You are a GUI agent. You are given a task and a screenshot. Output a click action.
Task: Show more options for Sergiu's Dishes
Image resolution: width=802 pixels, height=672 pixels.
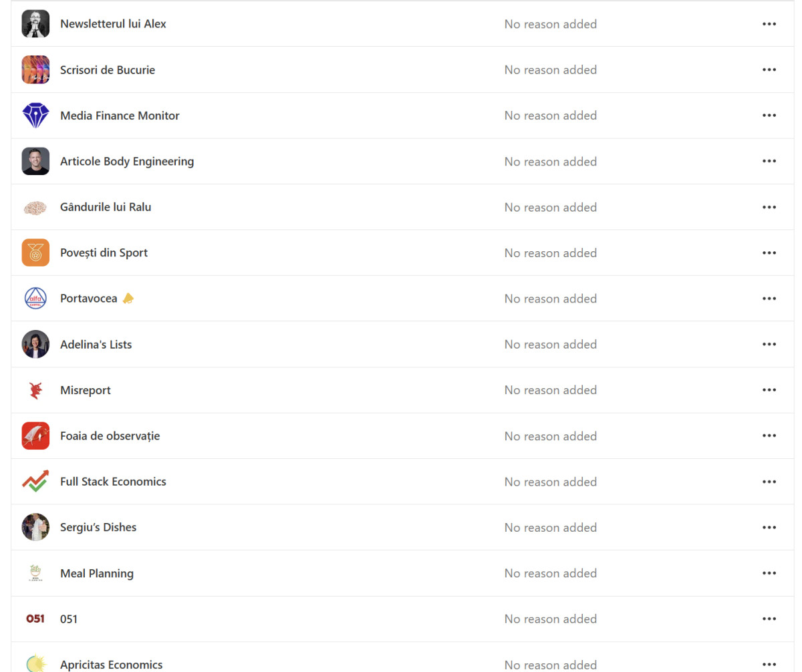[769, 527]
